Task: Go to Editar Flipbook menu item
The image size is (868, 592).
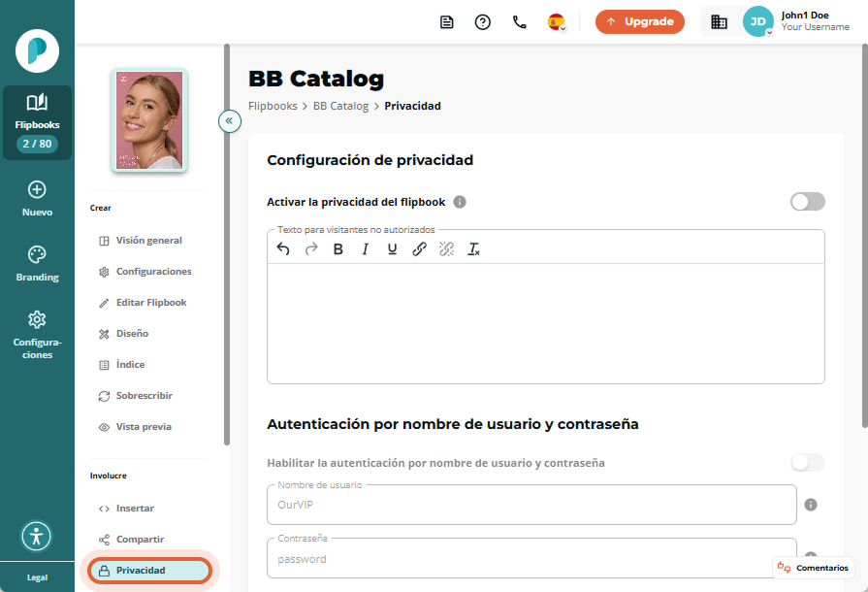Action: pos(149,303)
